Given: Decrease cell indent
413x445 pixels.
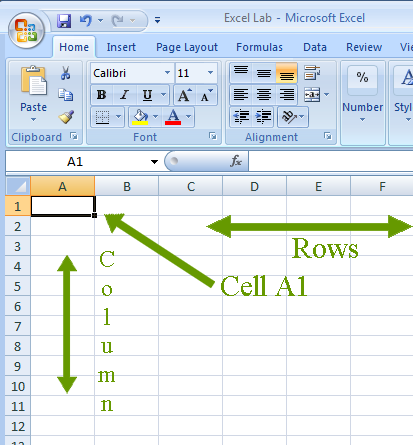Looking at the screenshot, I should pos(241,117).
